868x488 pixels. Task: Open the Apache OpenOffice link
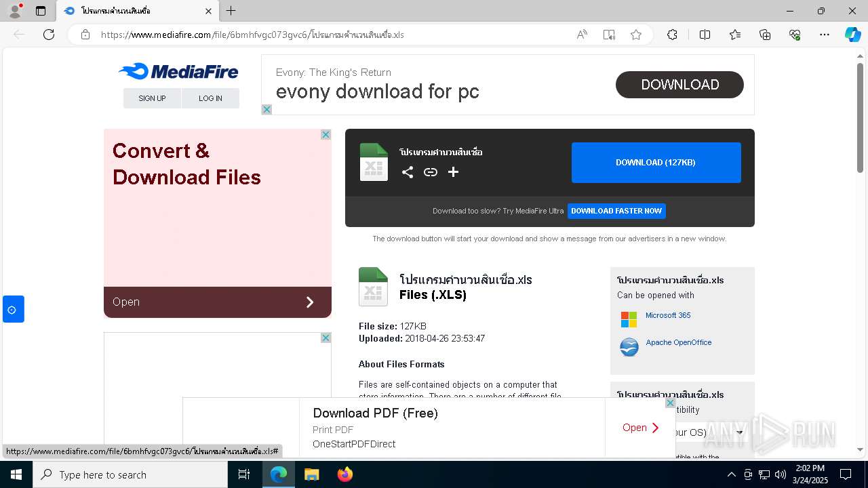[679, 342]
